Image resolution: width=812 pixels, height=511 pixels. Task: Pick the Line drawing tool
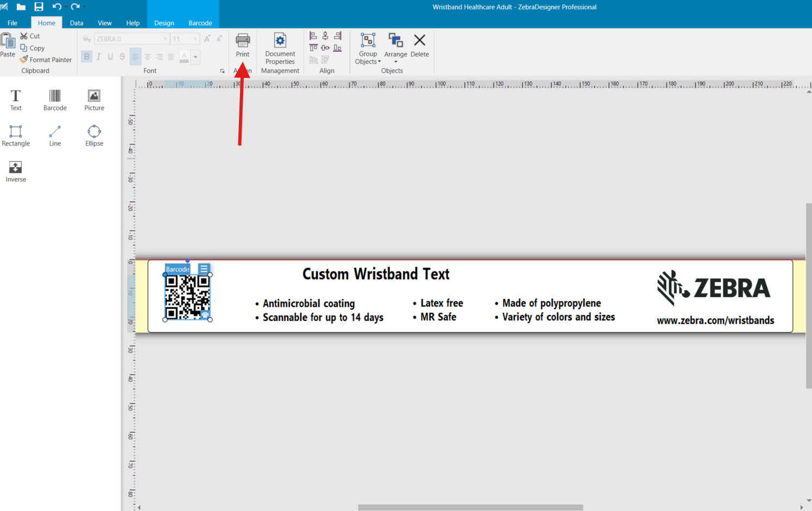55,136
